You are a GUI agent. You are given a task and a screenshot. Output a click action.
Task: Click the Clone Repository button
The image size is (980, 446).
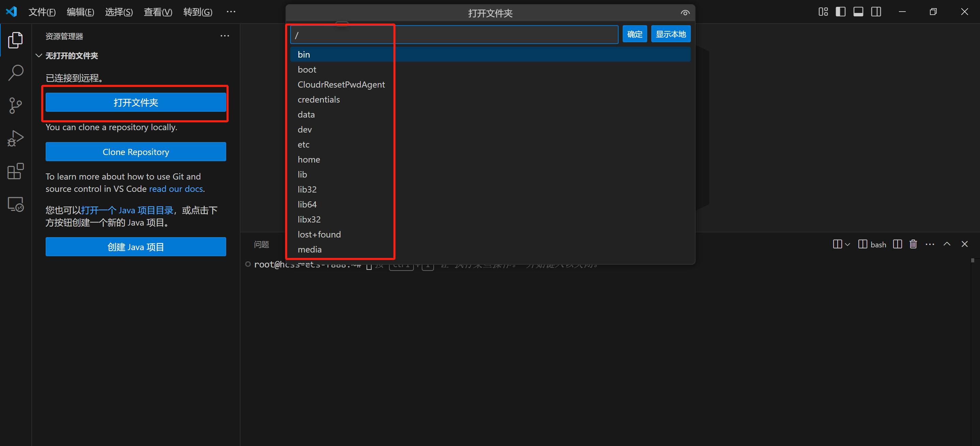tap(136, 152)
